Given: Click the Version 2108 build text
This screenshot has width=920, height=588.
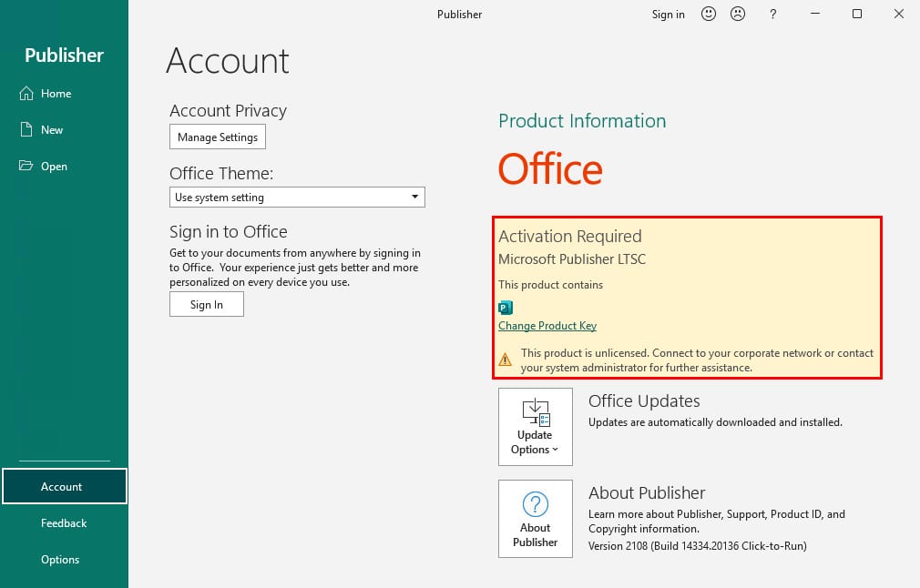Looking at the screenshot, I should pyautogui.click(x=698, y=546).
